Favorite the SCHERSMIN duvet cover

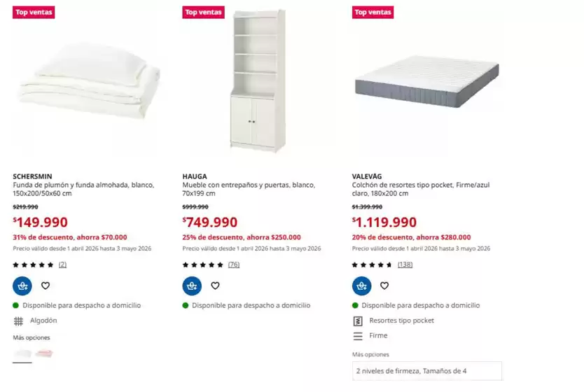coord(46,286)
